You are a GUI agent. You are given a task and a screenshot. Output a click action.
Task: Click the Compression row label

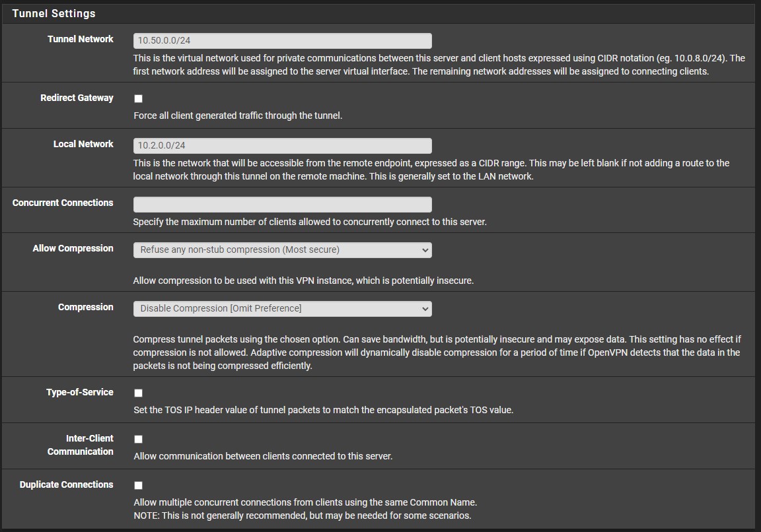(85, 308)
